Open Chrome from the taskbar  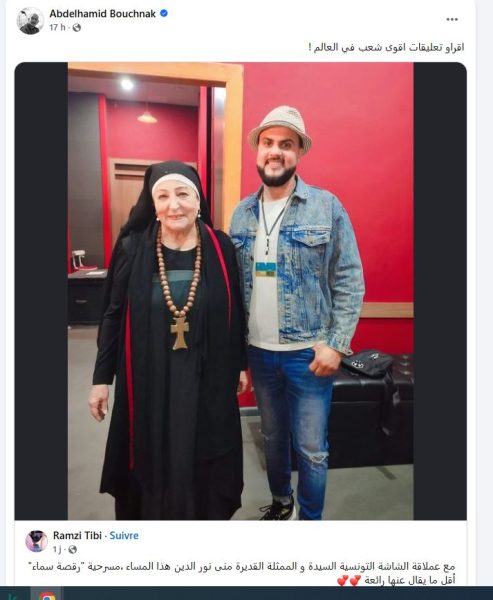pyautogui.click(x=47, y=596)
